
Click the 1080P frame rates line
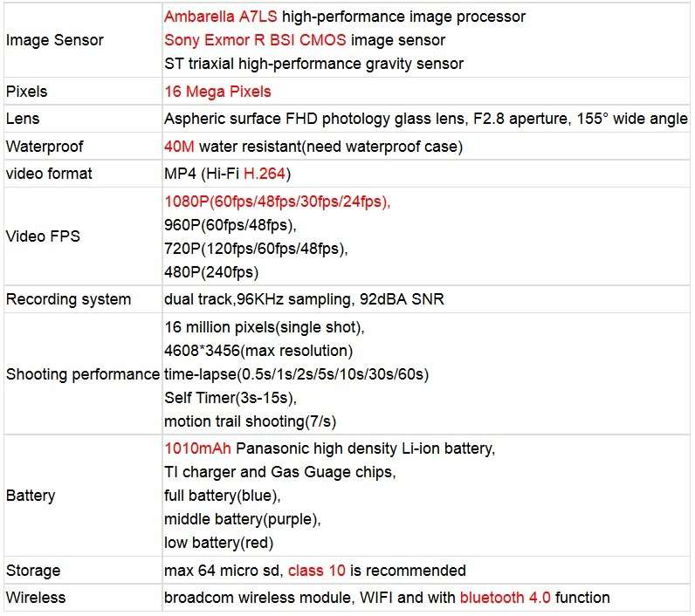[277, 202]
